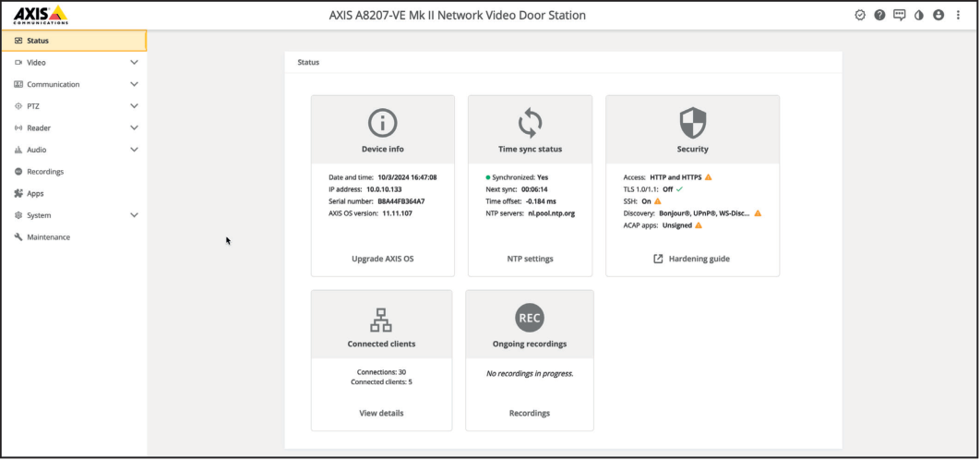Click the Security shield icon
980x460 pixels.
[x=692, y=123]
